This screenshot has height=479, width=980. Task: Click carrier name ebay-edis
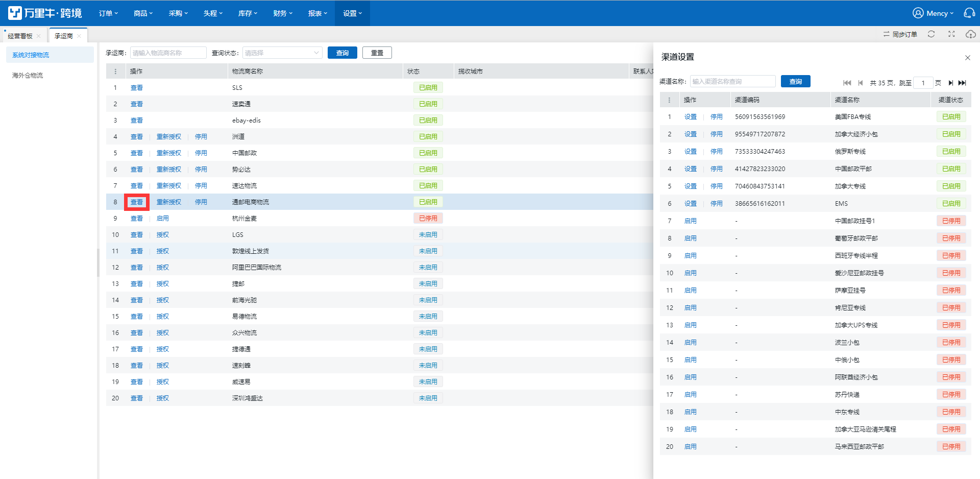[x=247, y=121]
